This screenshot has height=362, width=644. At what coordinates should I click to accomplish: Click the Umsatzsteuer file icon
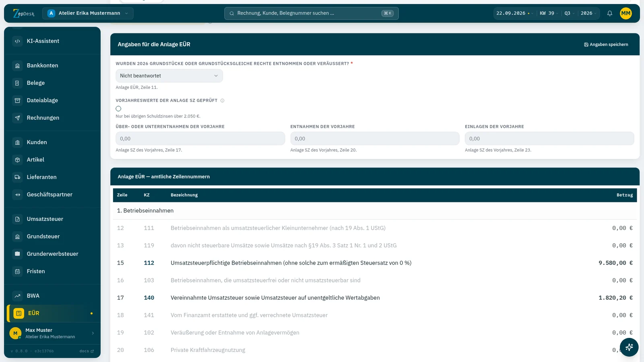[x=17, y=219]
